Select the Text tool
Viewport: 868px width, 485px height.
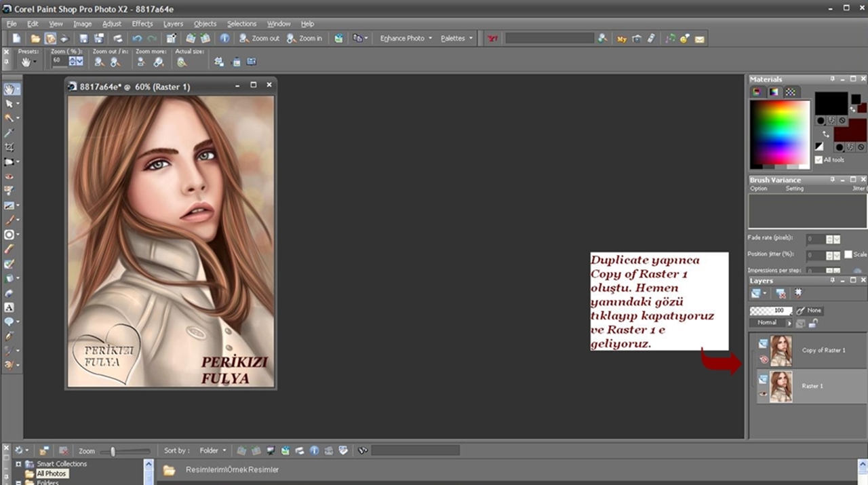[9, 307]
